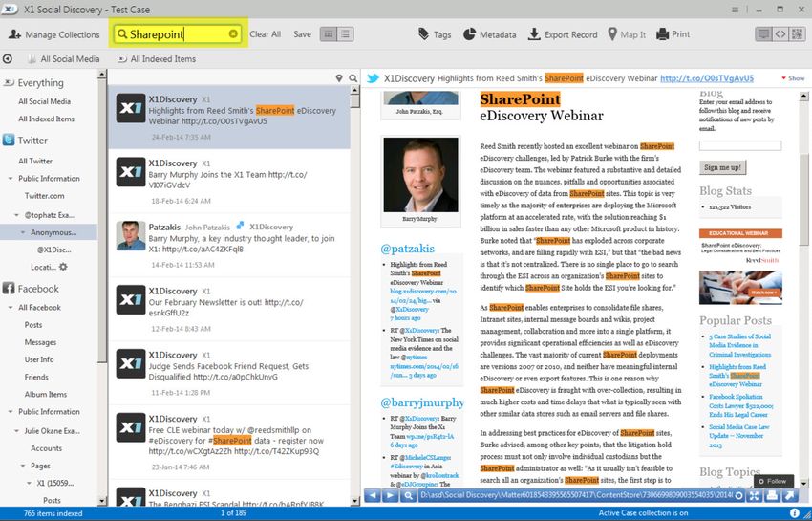Select Accounts in the sidebar
The width and height of the screenshot is (812, 521).
46,448
